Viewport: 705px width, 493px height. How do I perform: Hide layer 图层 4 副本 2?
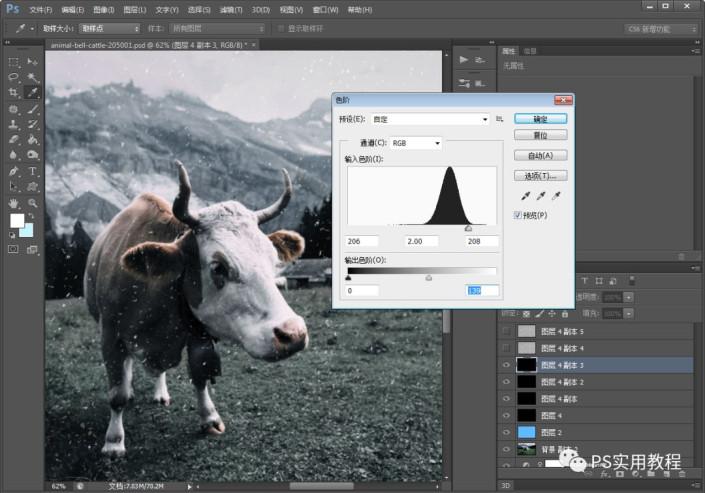point(506,382)
